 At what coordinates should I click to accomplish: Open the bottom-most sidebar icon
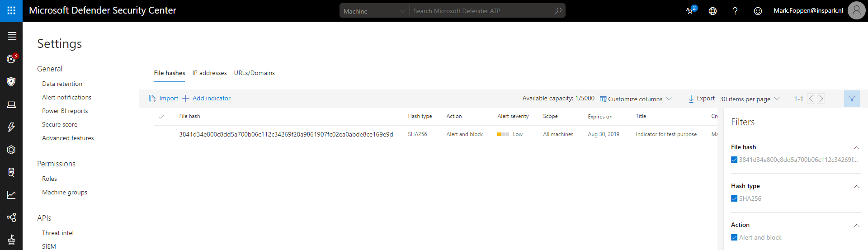[x=11, y=240]
